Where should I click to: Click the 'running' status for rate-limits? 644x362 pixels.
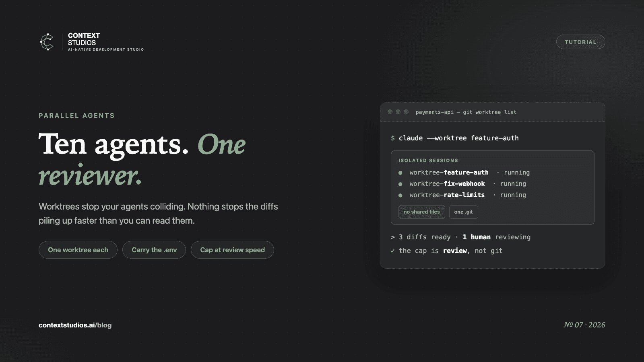(513, 195)
